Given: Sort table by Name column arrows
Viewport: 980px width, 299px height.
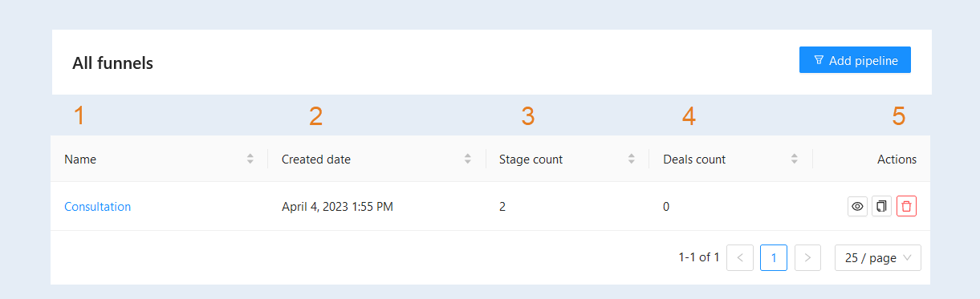Looking at the screenshot, I should pyautogui.click(x=250, y=160).
